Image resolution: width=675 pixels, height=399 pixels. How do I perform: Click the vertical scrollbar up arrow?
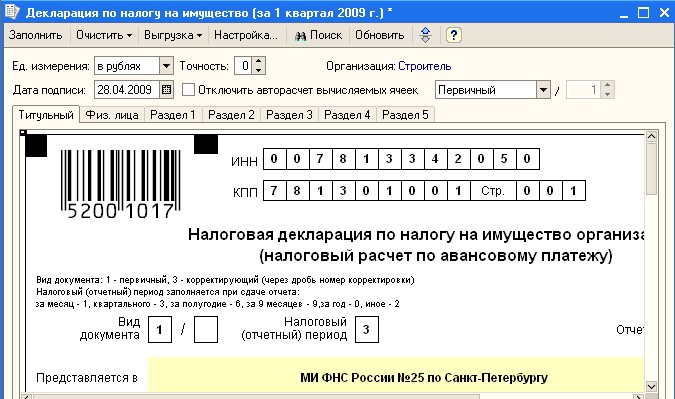tap(651, 136)
